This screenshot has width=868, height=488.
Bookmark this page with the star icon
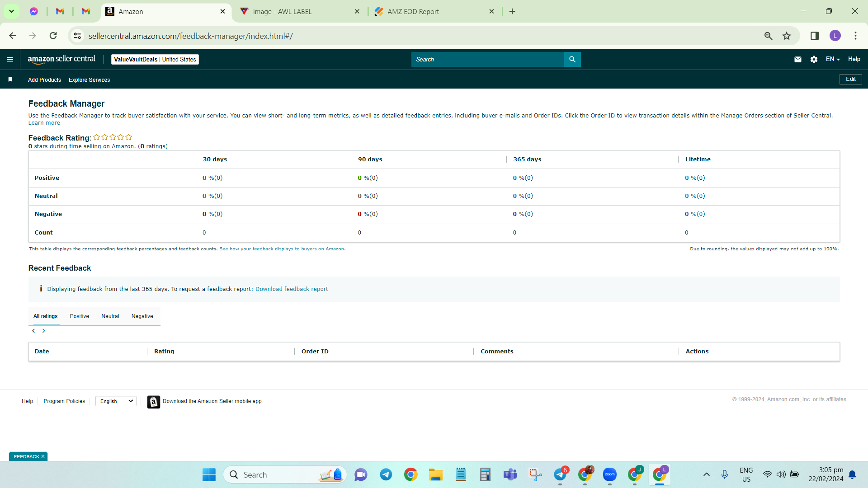tap(787, 36)
